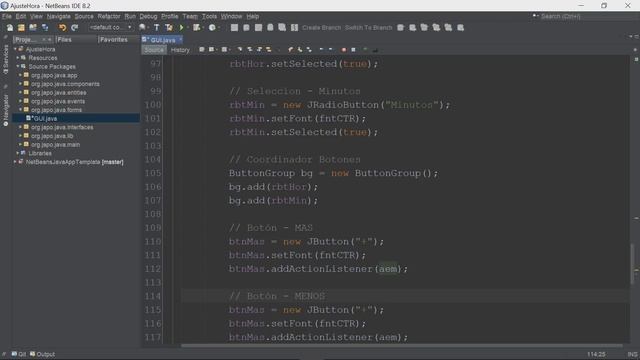Open the Git window from status bar
The width and height of the screenshot is (640, 360).
coord(19,354)
